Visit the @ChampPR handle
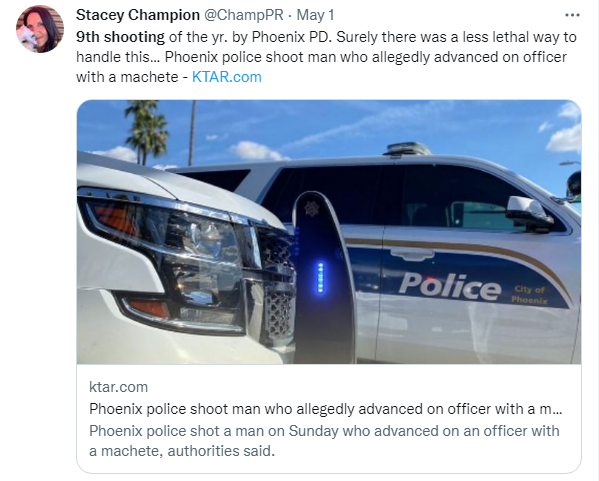The height and width of the screenshot is (481, 599). point(243,15)
